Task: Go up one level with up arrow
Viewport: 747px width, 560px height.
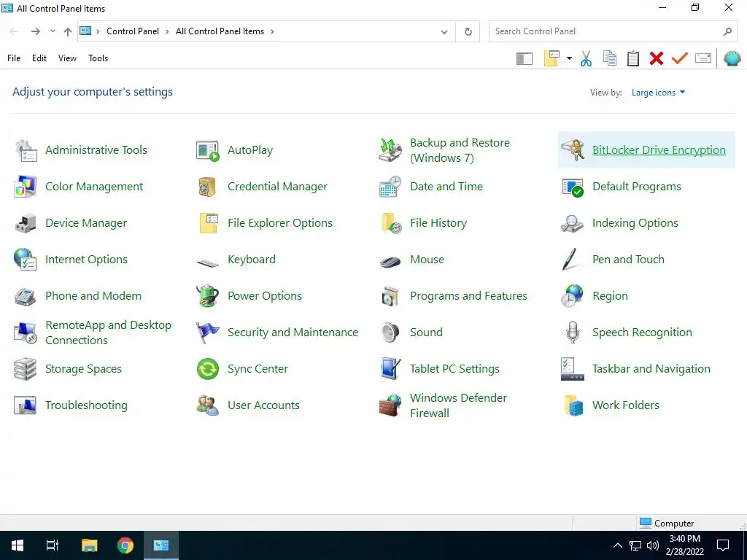Action: click(68, 31)
